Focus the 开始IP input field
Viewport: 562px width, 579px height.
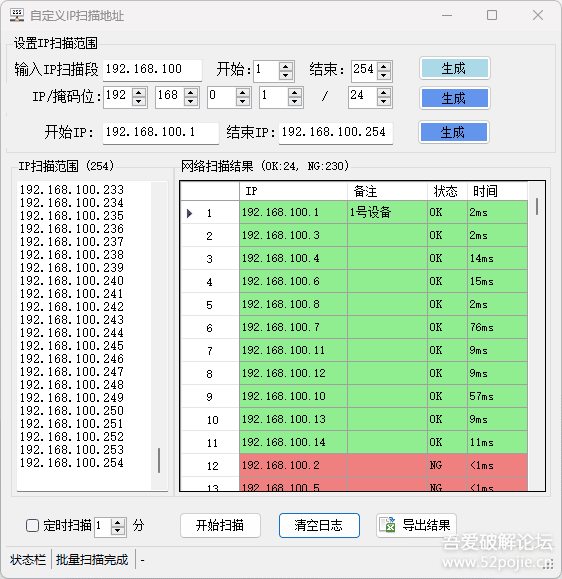click(x=161, y=133)
